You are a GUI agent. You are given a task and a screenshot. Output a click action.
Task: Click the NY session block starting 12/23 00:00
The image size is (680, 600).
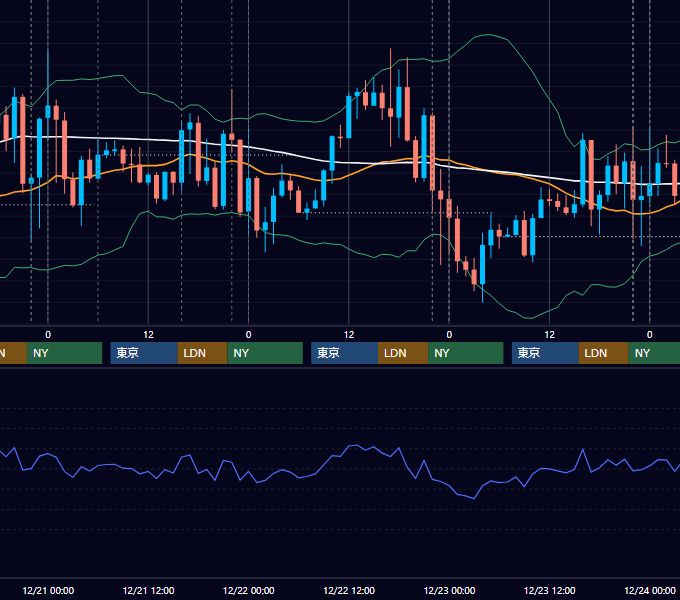tap(466, 353)
